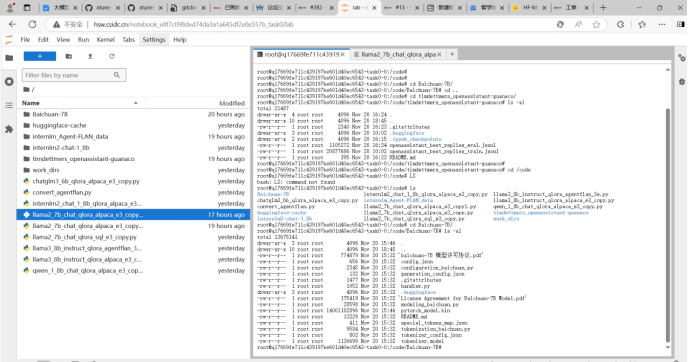Switch to the gitdoc browser tab
688x362 pixels.
[x=187, y=8]
